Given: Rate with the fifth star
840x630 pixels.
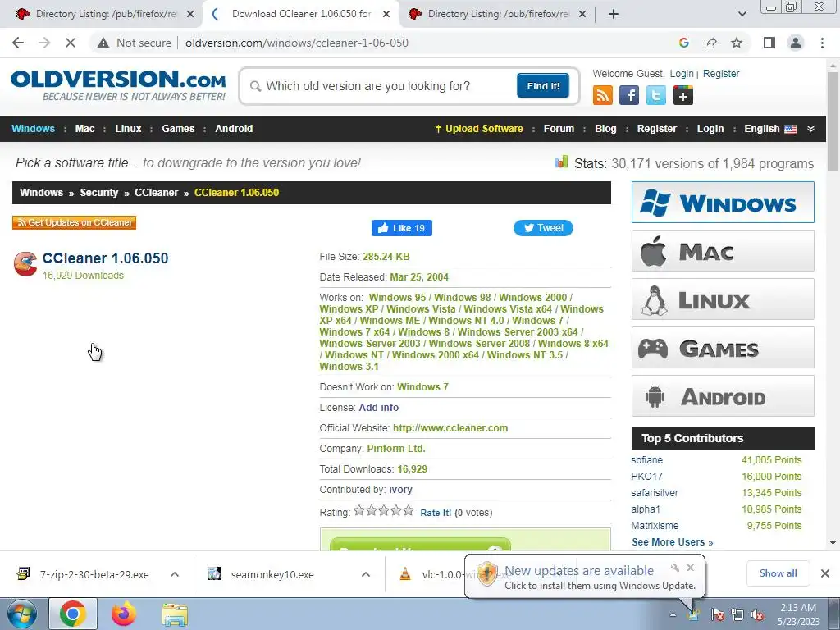Looking at the screenshot, I should point(409,510).
